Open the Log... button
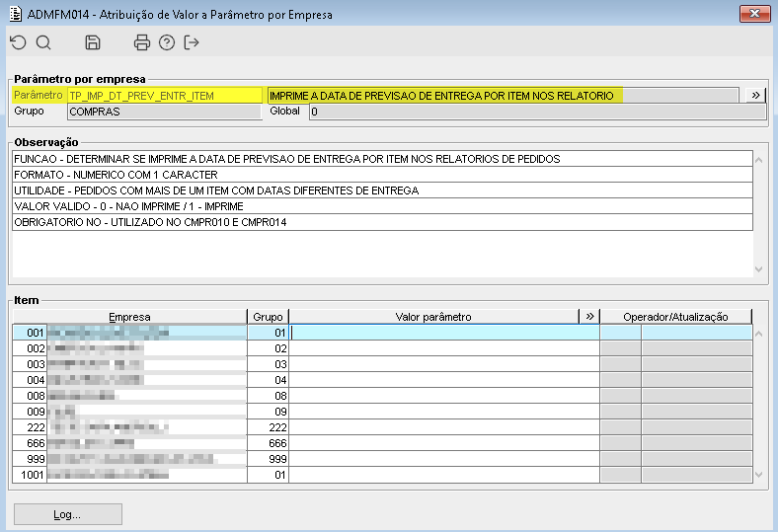 (x=68, y=514)
